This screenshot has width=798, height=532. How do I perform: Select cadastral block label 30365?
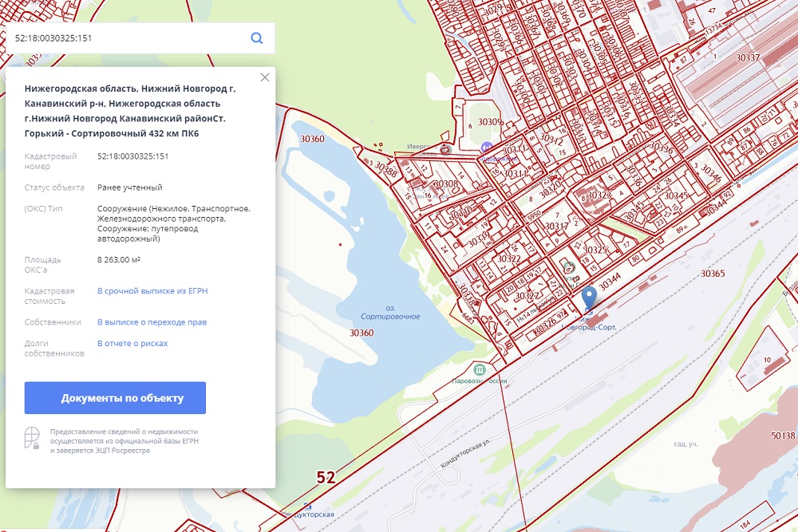pos(713,274)
